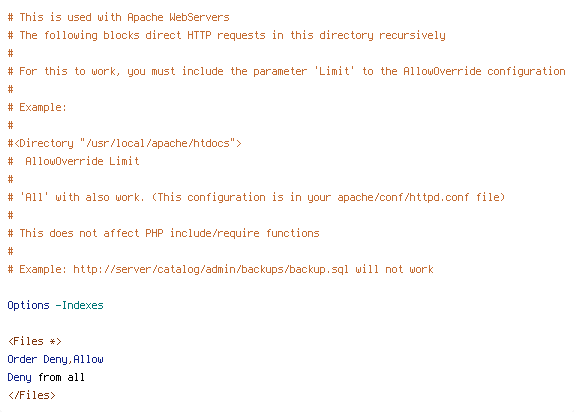574x412 pixels.
Task: Click the opening '<Files *>' tag
Action: coord(35,341)
